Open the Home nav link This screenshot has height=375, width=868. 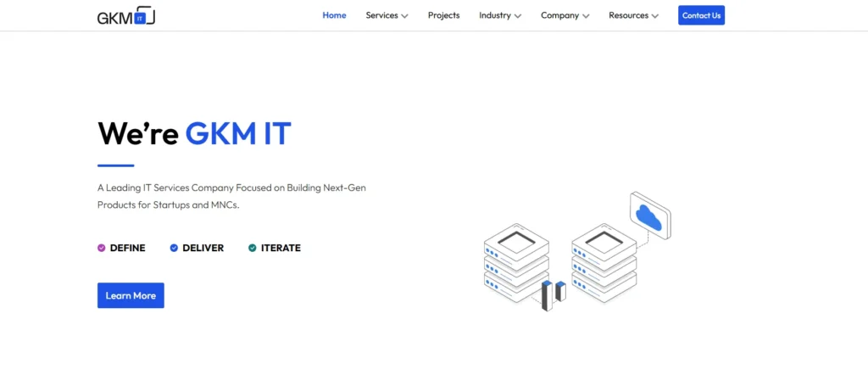pyautogui.click(x=334, y=15)
